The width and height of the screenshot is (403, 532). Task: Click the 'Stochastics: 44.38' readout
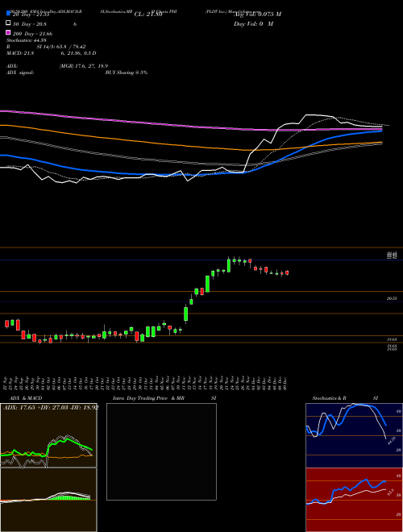pyautogui.click(x=27, y=40)
